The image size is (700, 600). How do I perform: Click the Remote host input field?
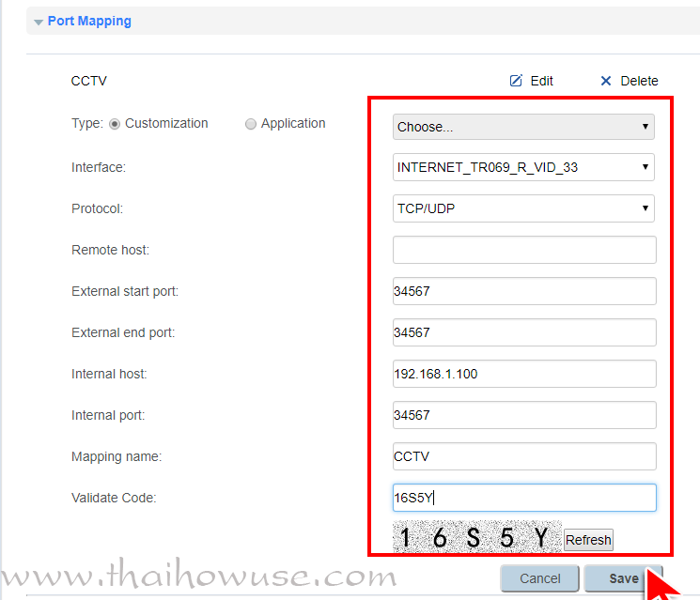coord(524,250)
